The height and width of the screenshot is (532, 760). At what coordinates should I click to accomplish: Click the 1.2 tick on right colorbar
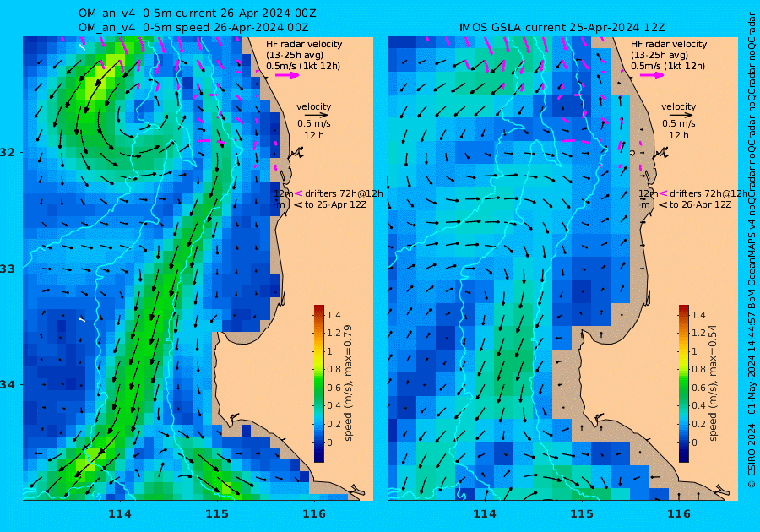click(698, 333)
